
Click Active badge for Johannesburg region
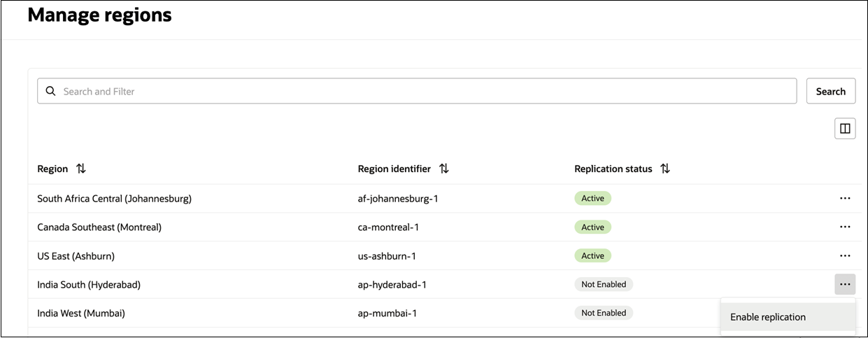click(592, 199)
